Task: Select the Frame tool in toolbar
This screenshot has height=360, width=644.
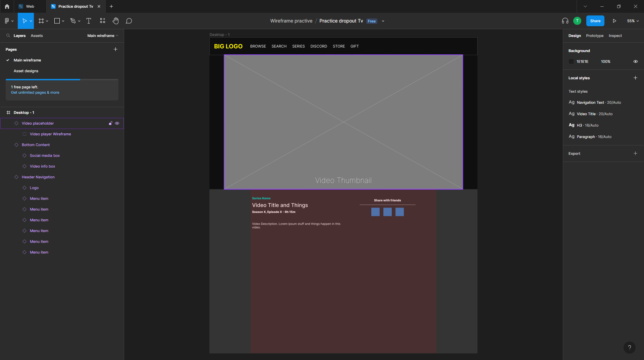Action: pos(41,21)
